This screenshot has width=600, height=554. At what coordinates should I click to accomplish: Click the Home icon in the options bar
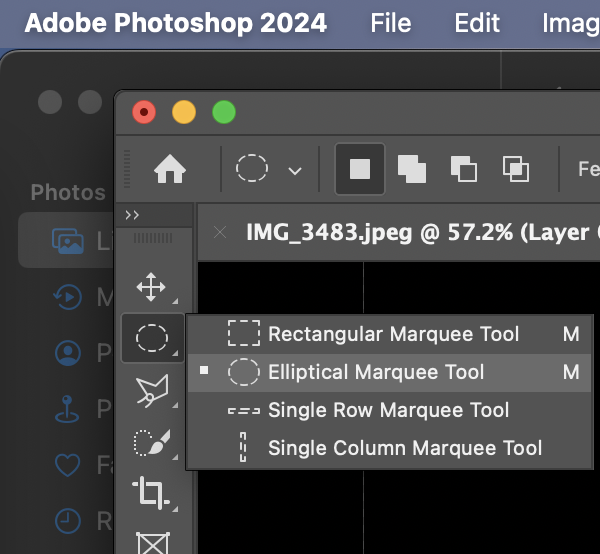[170, 169]
